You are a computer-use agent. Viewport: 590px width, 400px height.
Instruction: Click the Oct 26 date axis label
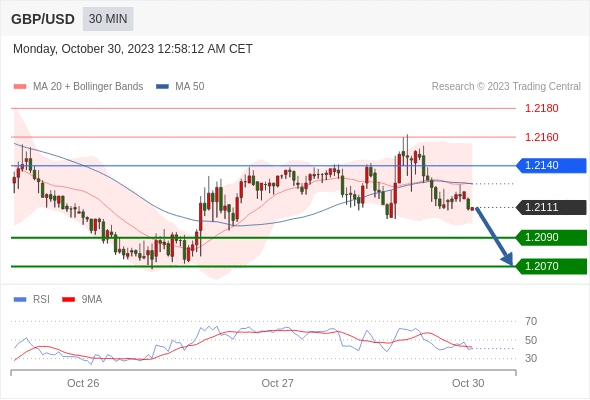(x=83, y=383)
